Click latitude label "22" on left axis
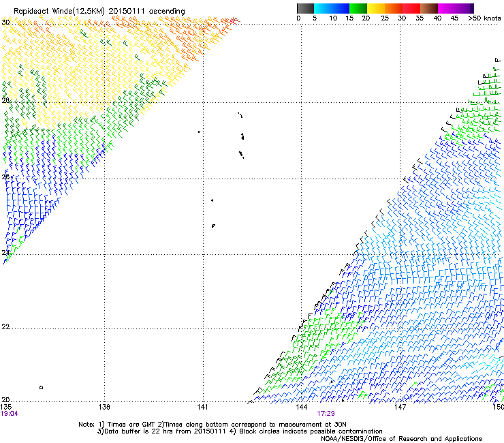Viewport: 504px width, 443px height. point(5,327)
